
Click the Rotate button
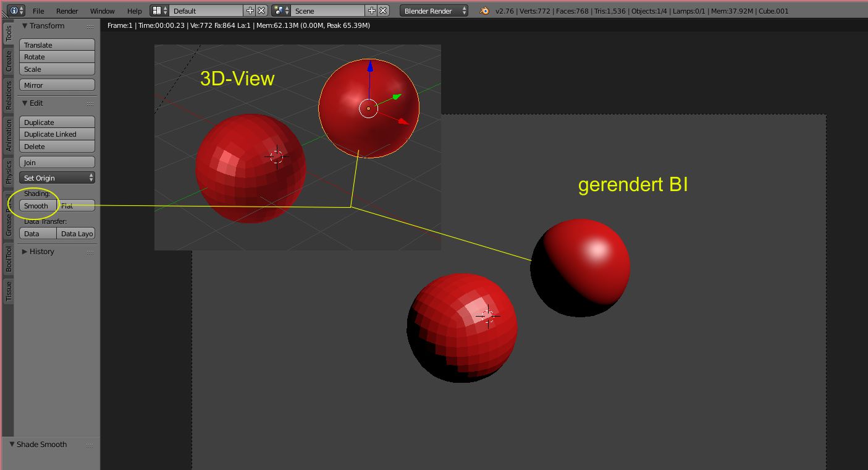point(57,57)
